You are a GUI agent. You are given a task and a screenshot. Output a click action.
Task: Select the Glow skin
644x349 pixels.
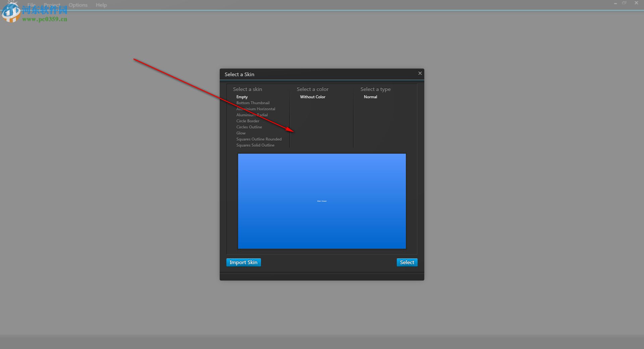coord(241,133)
